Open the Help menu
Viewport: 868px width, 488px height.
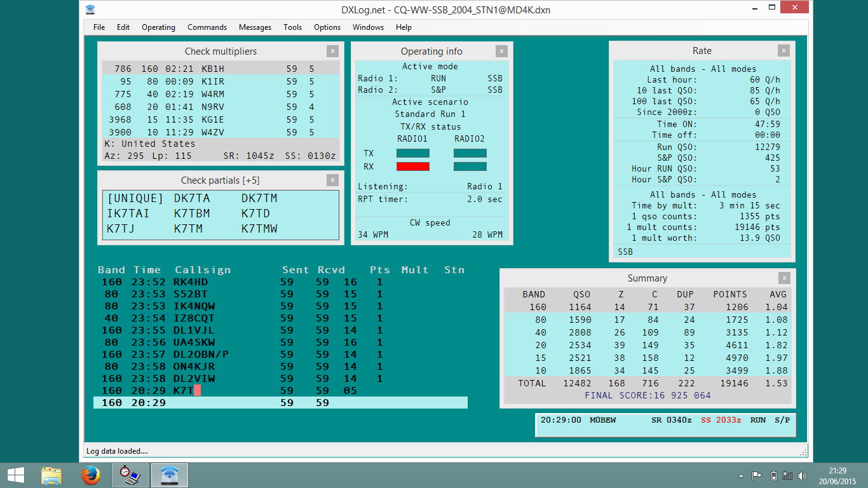tap(403, 27)
